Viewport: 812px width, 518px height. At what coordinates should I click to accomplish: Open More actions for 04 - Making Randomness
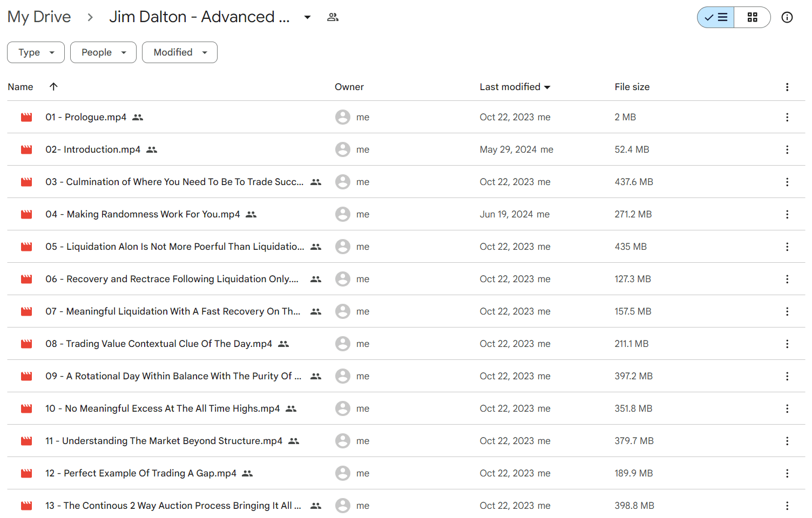787,214
